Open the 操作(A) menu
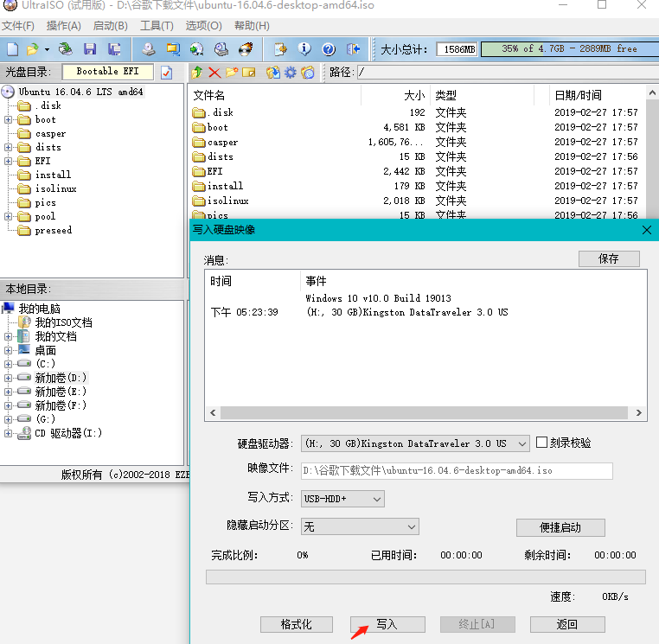 (64, 26)
